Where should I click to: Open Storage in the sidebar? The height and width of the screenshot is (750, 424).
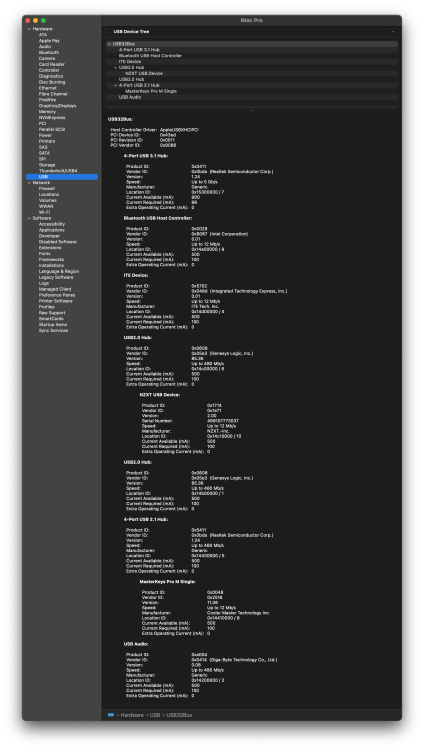pyautogui.click(x=47, y=165)
